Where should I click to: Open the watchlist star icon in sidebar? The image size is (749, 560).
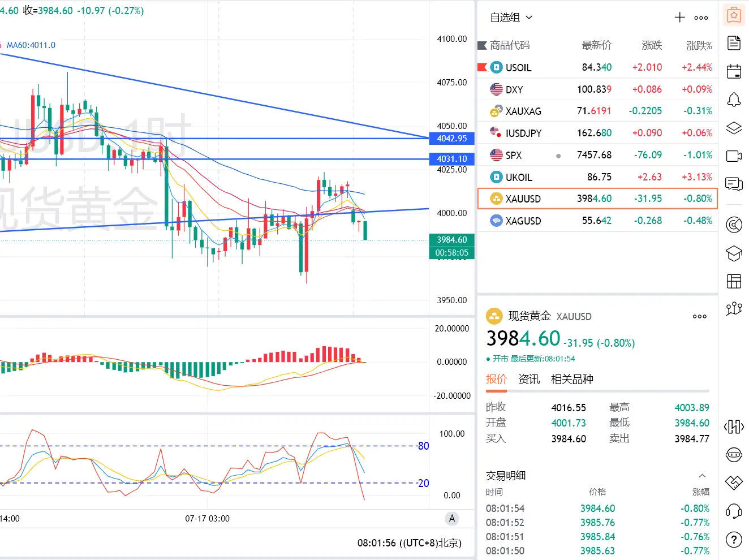[734, 15]
